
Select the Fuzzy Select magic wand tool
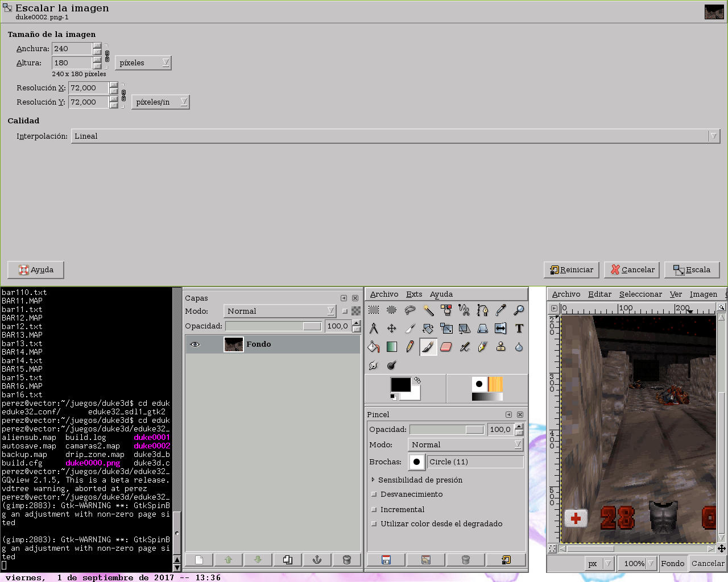[x=428, y=310]
